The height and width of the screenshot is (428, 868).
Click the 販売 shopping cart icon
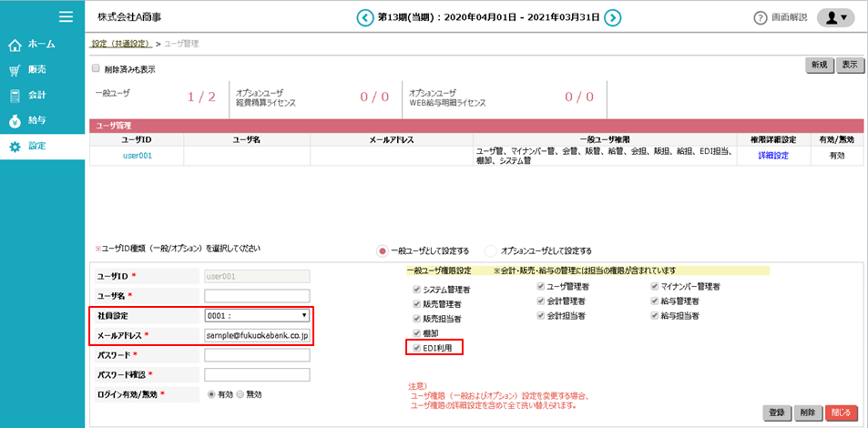[15, 69]
